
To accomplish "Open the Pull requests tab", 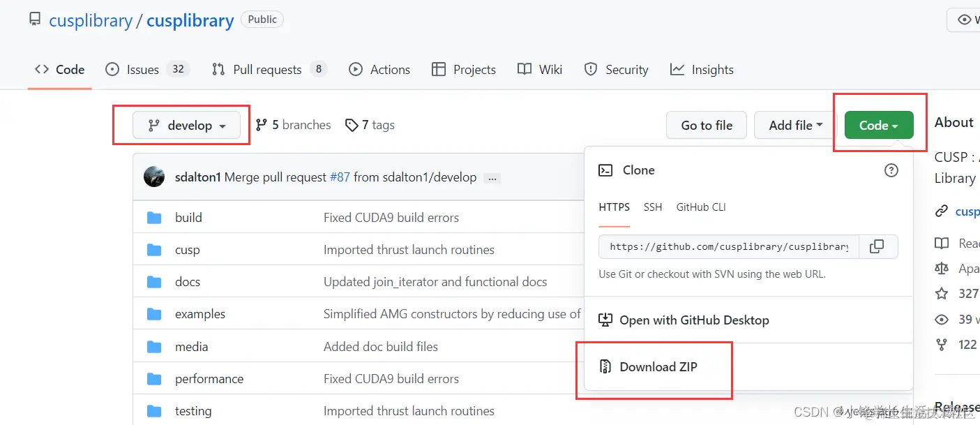I will click(269, 69).
